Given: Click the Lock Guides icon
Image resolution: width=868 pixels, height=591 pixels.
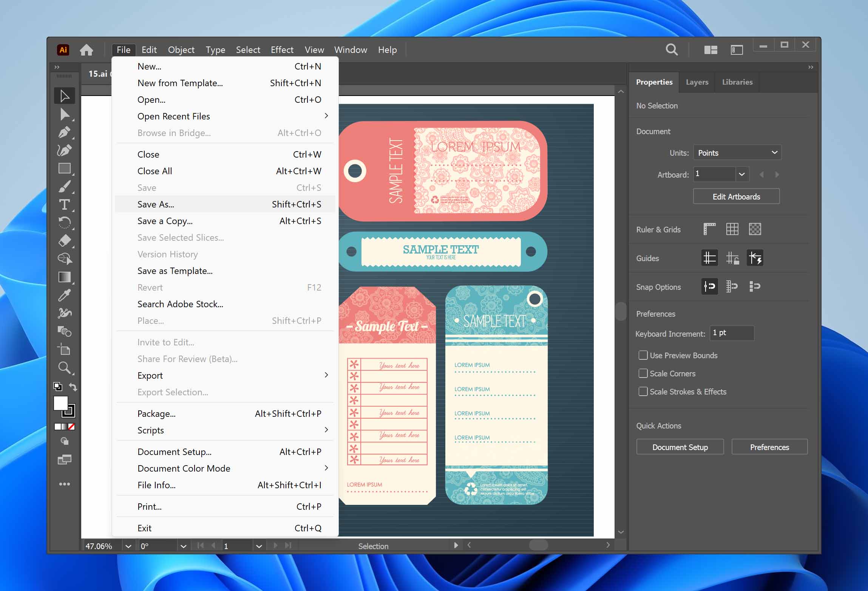Looking at the screenshot, I should [732, 258].
